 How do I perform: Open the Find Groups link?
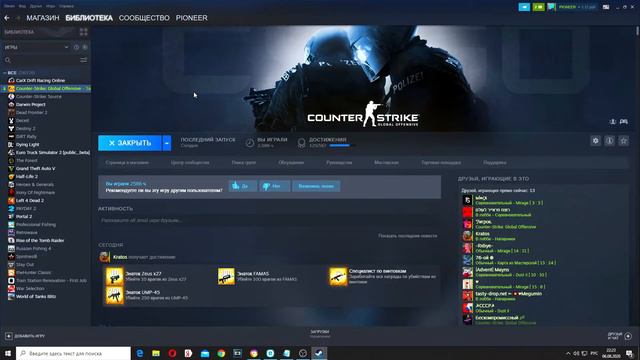(244, 162)
